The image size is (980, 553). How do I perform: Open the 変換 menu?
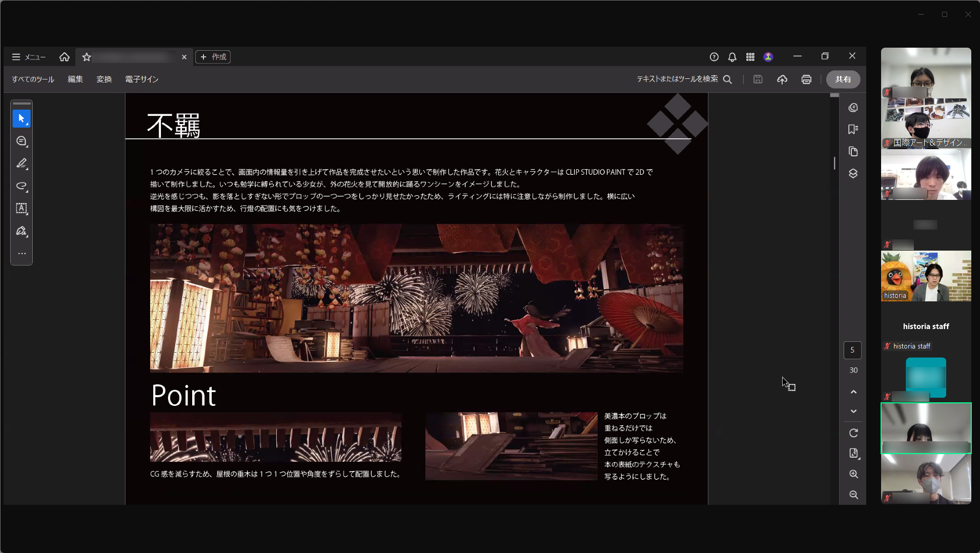tap(104, 79)
